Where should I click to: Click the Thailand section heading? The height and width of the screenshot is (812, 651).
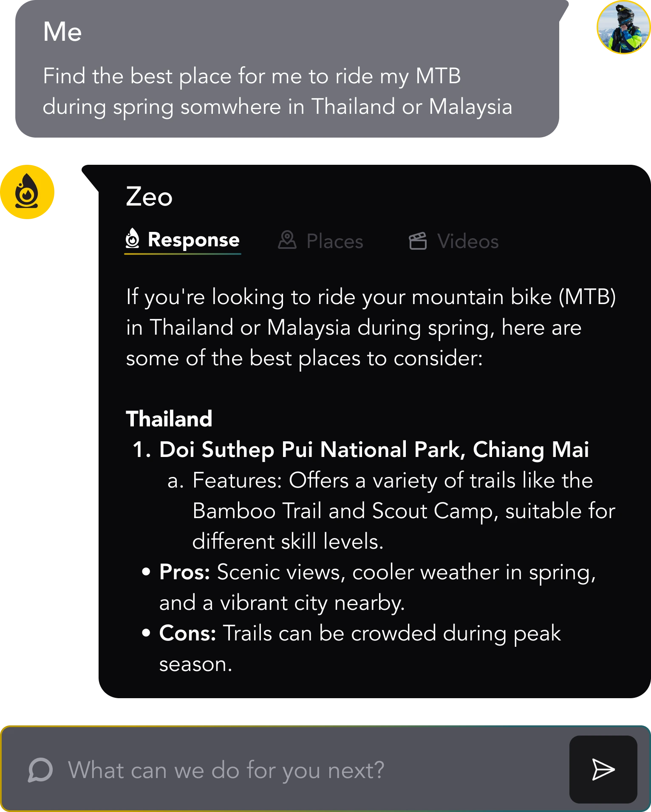pos(169,419)
